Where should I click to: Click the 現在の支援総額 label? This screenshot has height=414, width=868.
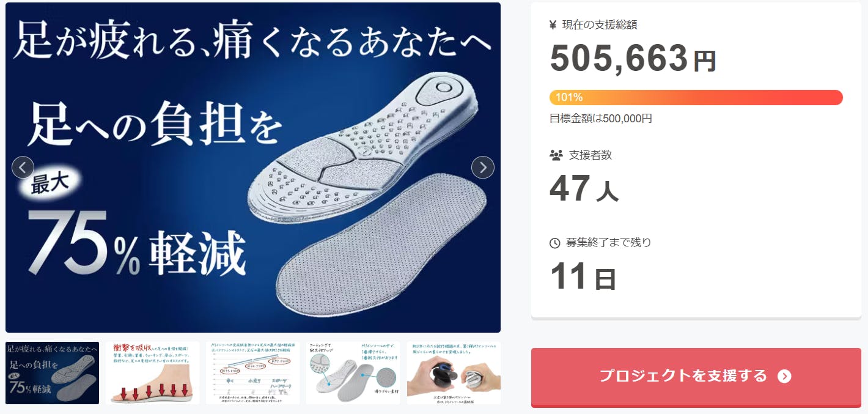pyautogui.click(x=600, y=25)
